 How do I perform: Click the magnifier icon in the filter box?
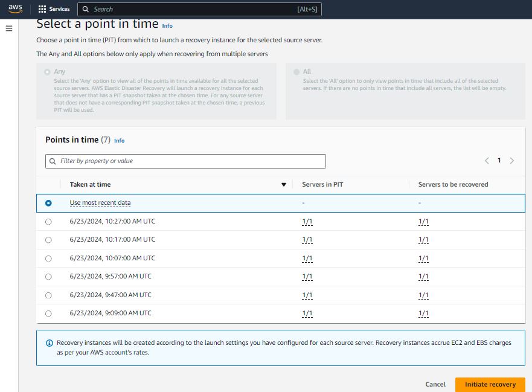click(x=53, y=161)
